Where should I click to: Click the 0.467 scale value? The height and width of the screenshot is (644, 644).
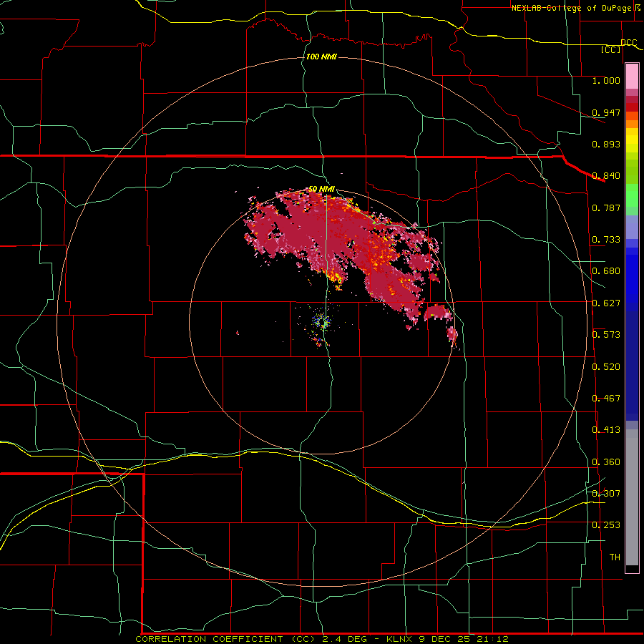click(x=606, y=399)
